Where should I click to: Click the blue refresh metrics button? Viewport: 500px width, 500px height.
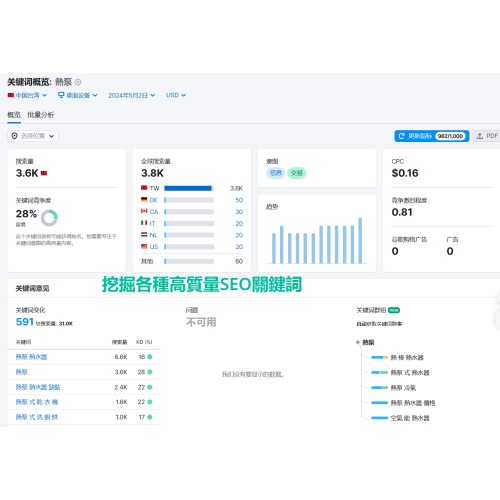click(432, 136)
